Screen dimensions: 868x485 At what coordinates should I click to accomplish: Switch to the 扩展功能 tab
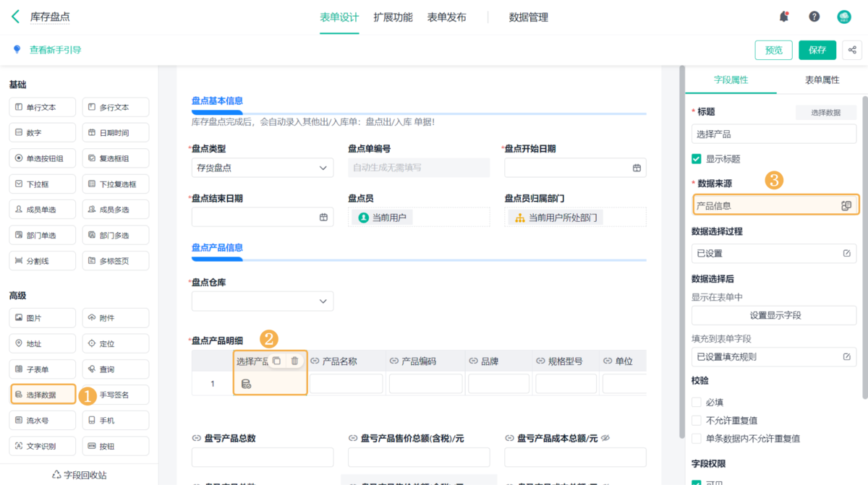pos(393,17)
